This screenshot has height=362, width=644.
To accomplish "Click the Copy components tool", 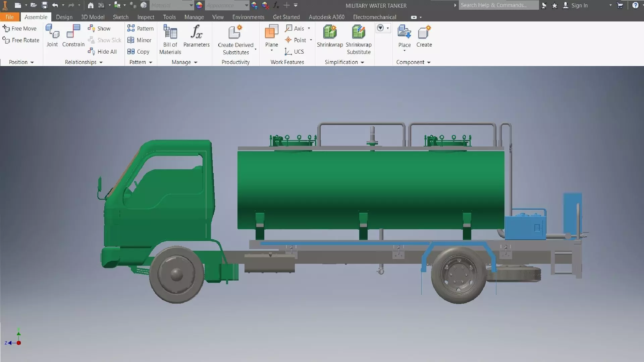I will [138, 52].
